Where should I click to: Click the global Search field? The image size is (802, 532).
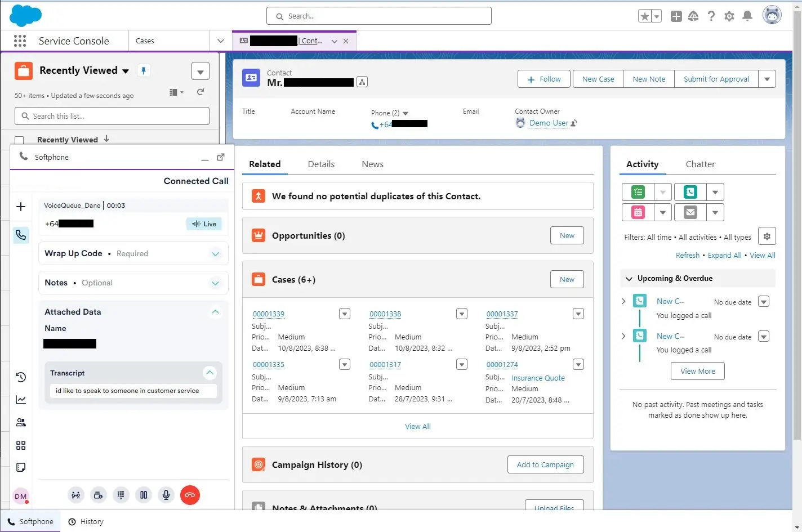click(x=379, y=16)
